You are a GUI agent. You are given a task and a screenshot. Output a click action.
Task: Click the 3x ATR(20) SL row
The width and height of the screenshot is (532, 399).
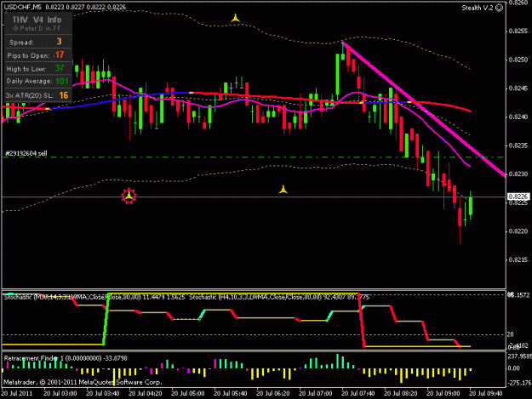[38, 95]
